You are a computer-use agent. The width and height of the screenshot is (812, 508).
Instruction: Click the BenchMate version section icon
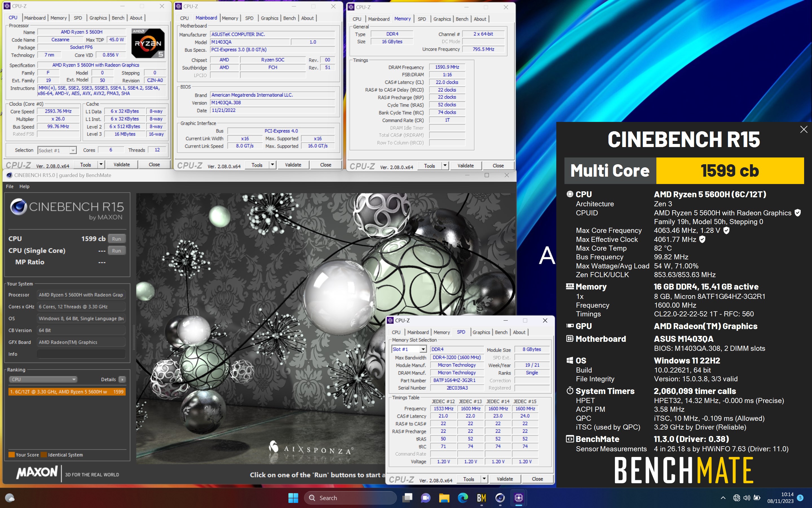[570, 439]
